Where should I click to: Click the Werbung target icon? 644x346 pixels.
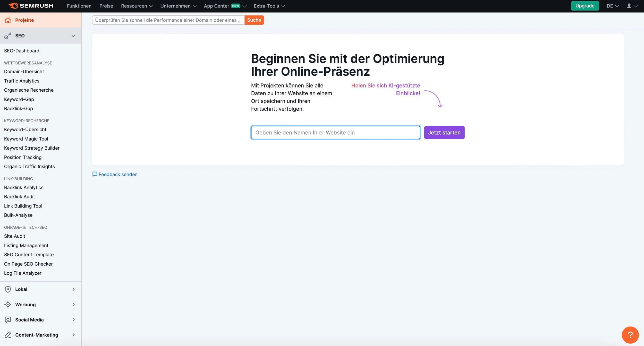coord(8,305)
